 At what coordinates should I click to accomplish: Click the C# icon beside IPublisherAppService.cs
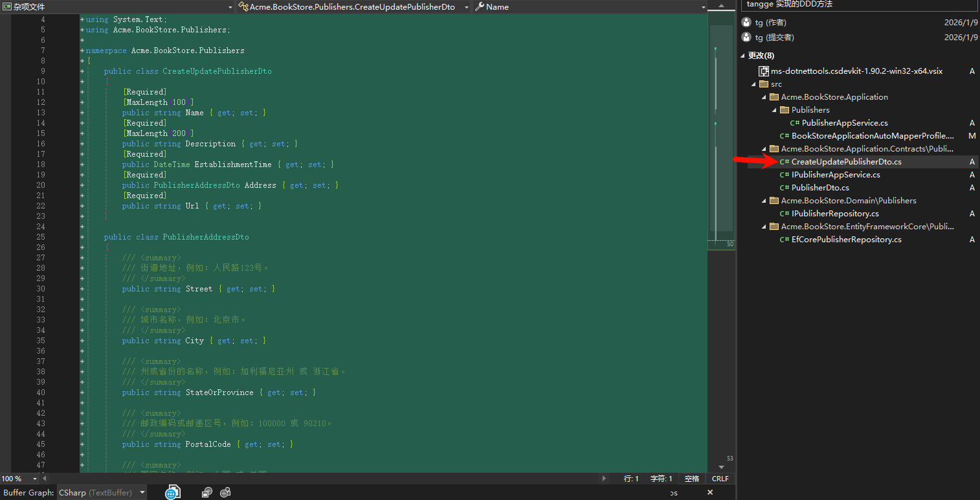(x=785, y=175)
